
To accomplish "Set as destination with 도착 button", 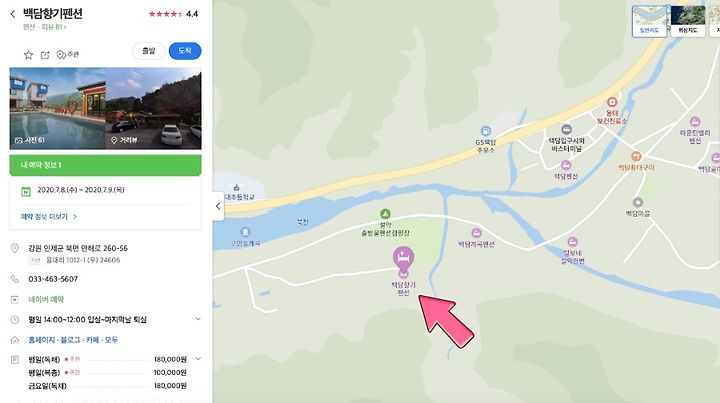I will pos(185,51).
